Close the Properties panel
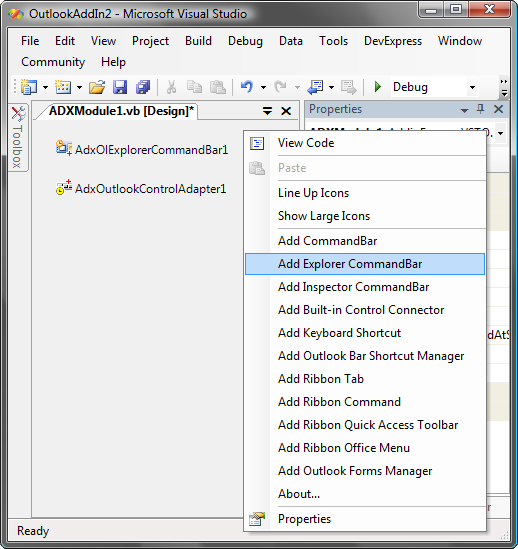518x549 pixels. click(x=498, y=109)
